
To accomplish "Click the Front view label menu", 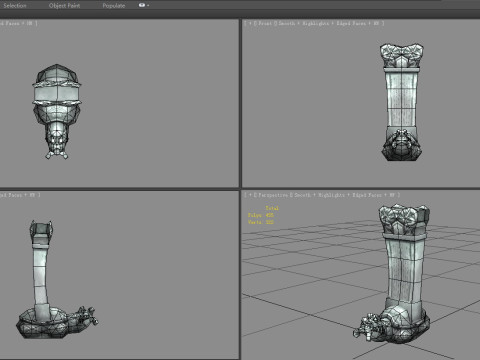I will coord(264,23).
